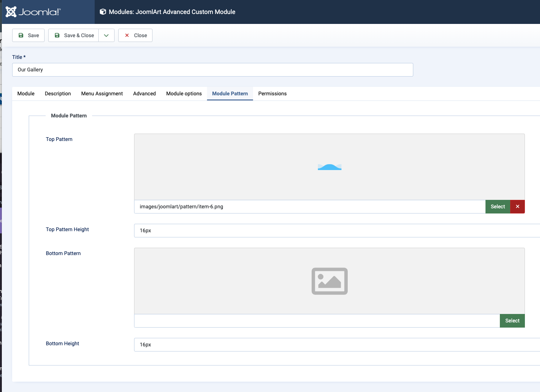Expand the Save & Close dropdown arrow
The width and height of the screenshot is (540, 392).
pyautogui.click(x=106, y=35)
